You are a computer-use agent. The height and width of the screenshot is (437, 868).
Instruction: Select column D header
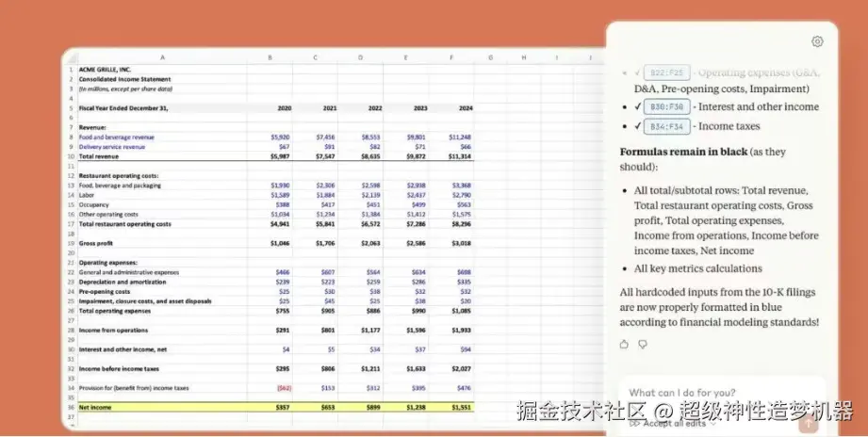[x=360, y=57]
